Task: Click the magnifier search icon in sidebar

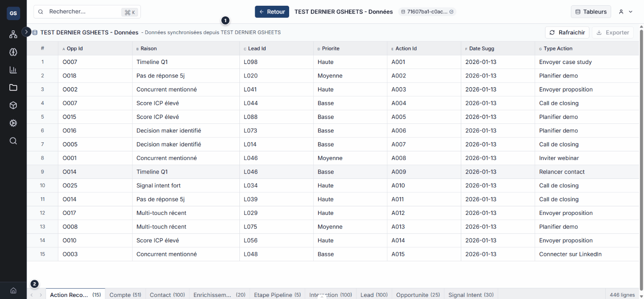Action: pos(13,141)
